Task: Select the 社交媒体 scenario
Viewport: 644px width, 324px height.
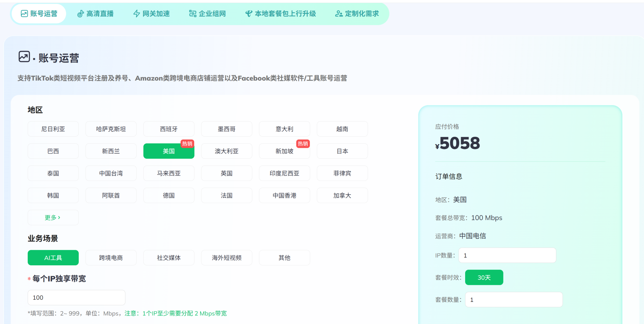Action: coord(169,257)
